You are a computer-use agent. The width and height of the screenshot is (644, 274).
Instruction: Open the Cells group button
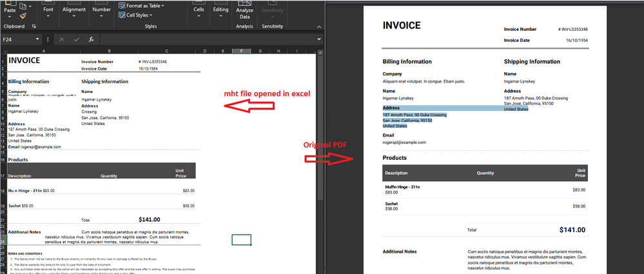click(199, 12)
